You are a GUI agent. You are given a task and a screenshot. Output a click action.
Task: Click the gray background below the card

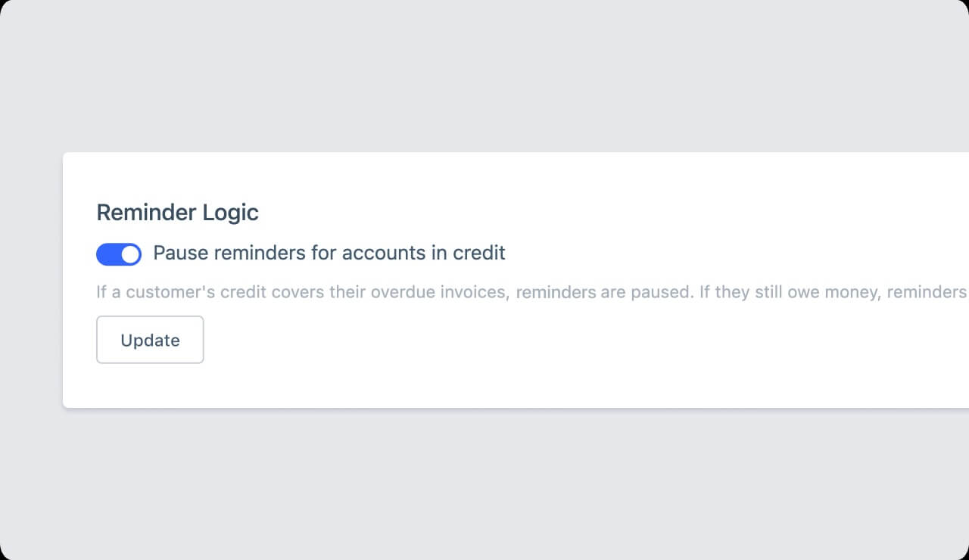coord(484,484)
